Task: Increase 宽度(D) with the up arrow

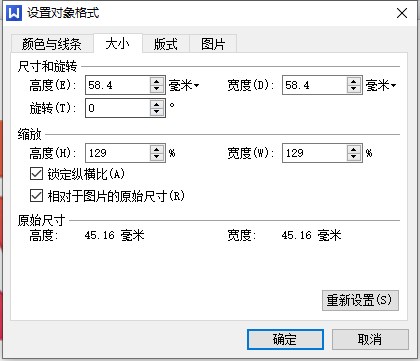Action: (x=354, y=81)
